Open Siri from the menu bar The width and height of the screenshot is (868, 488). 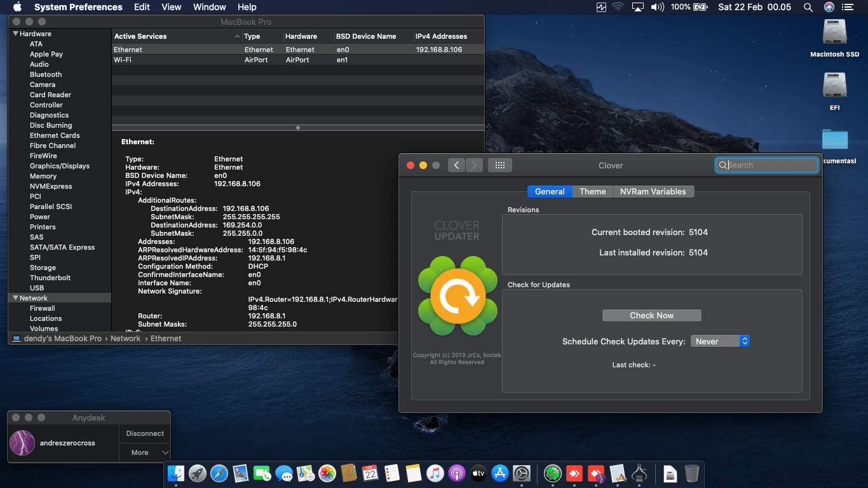[829, 7]
